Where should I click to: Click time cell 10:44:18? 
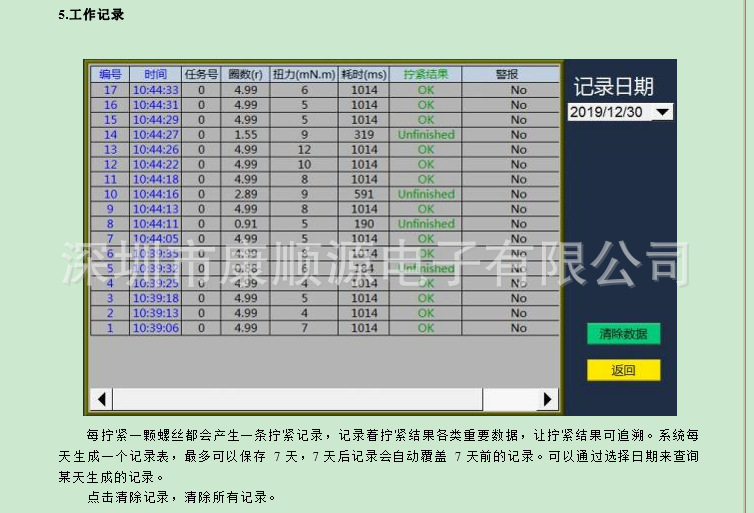pos(155,179)
